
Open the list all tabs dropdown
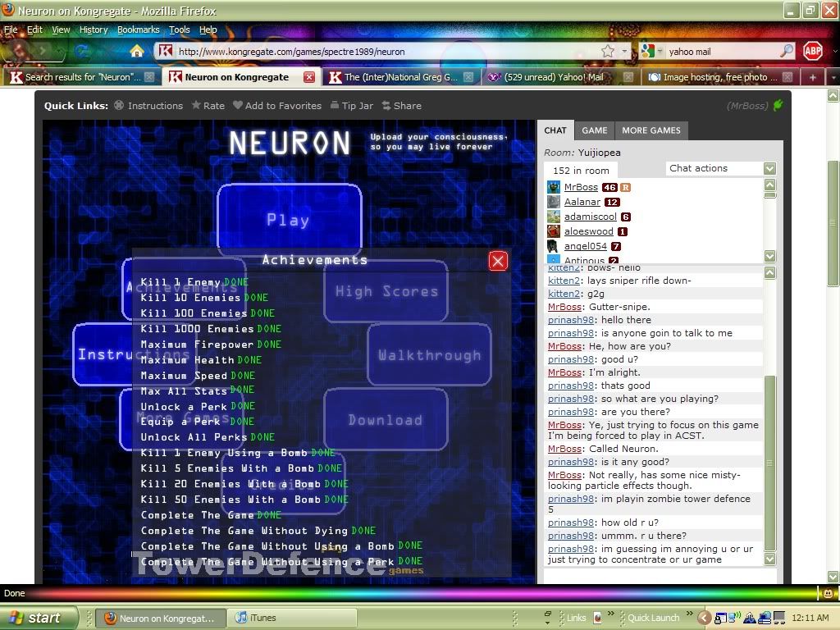[833, 77]
